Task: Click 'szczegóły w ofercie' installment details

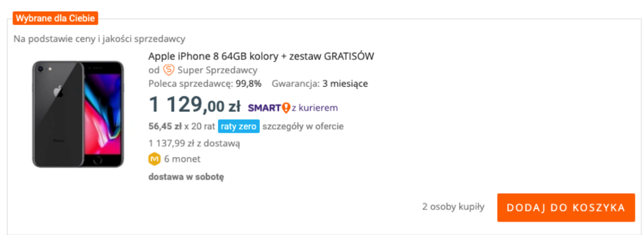Action: (x=303, y=126)
